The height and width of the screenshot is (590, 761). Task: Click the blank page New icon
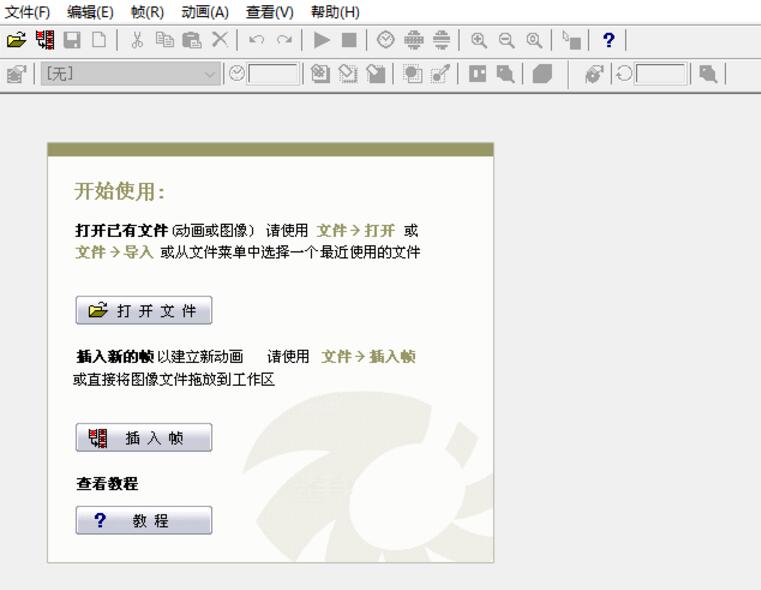pos(99,40)
